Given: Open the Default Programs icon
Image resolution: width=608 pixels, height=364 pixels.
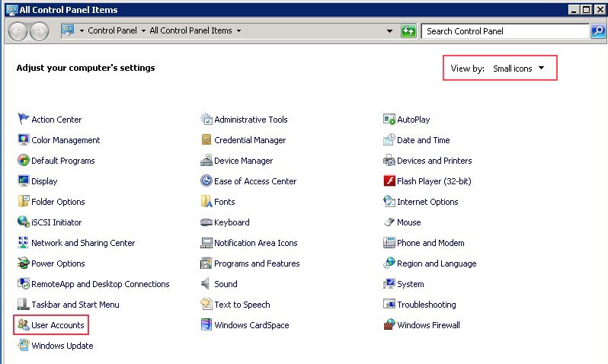Looking at the screenshot, I should [24, 160].
